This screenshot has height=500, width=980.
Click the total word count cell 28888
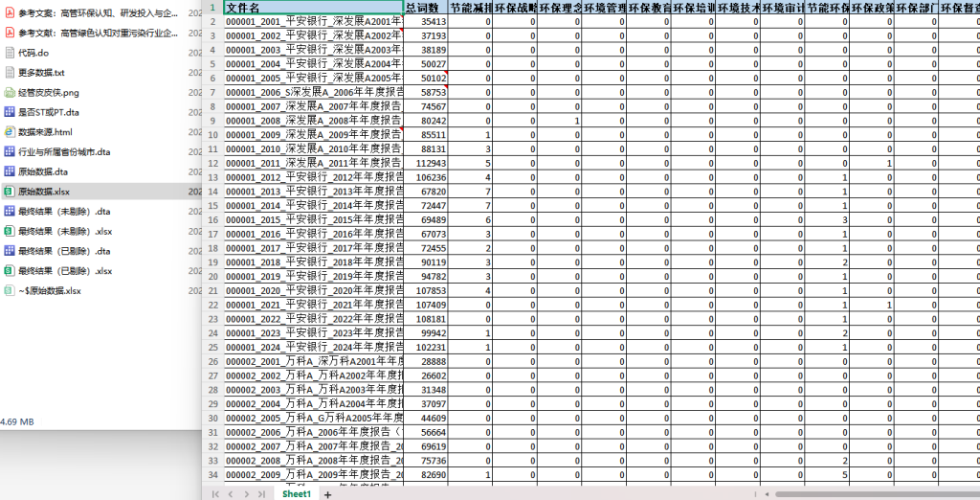pyautogui.click(x=426, y=362)
